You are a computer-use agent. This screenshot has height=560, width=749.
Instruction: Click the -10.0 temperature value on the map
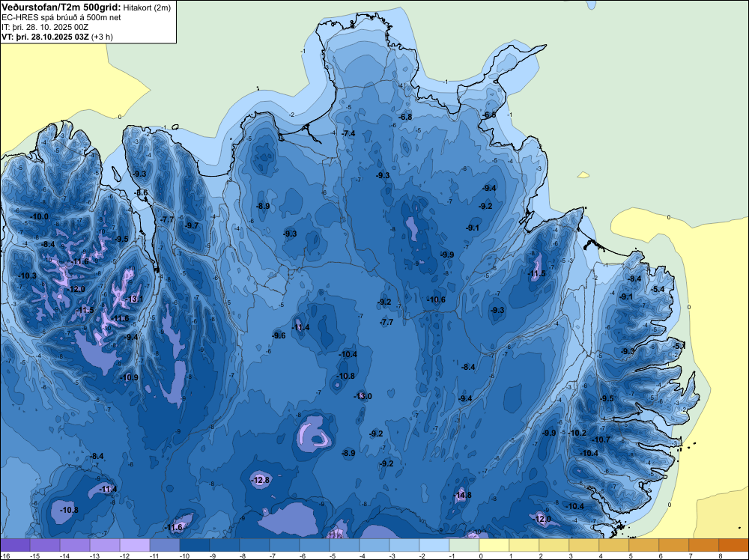(39, 216)
